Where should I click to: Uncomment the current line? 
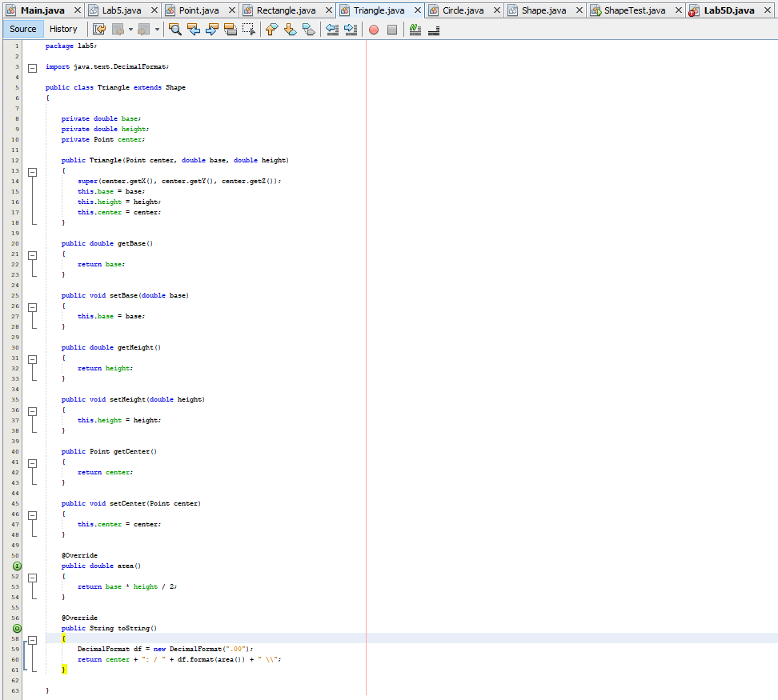(432, 30)
